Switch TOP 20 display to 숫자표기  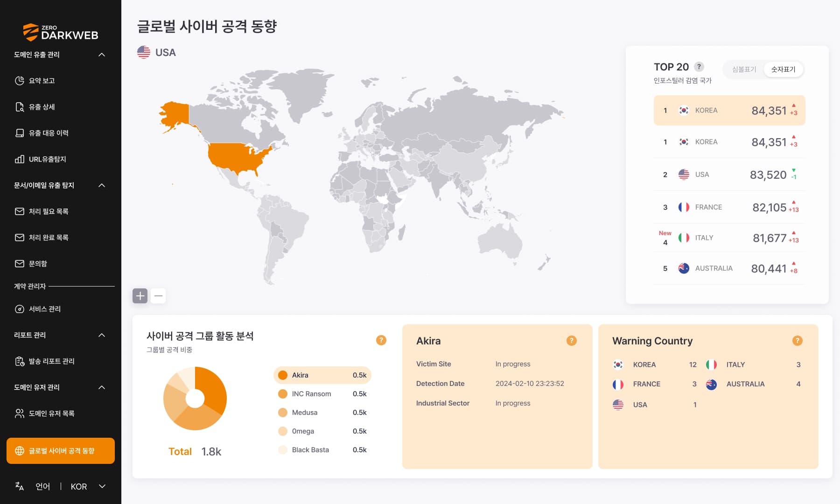(x=784, y=70)
